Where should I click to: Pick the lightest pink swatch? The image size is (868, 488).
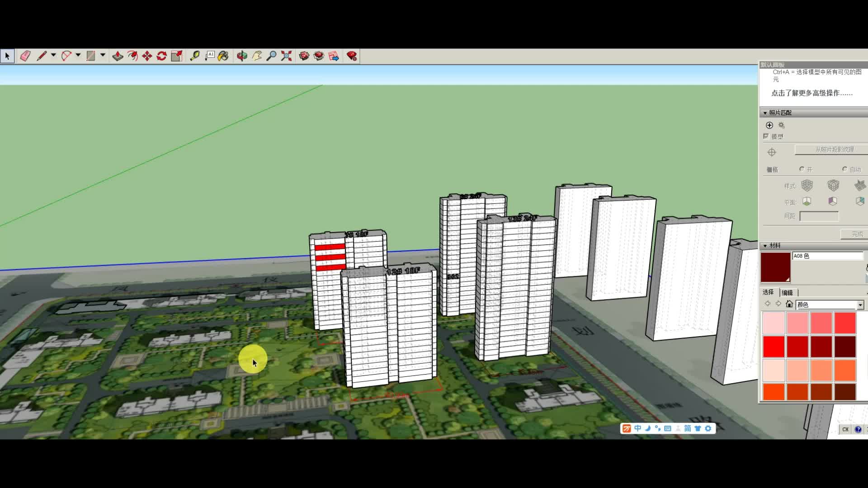(x=774, y=323)
